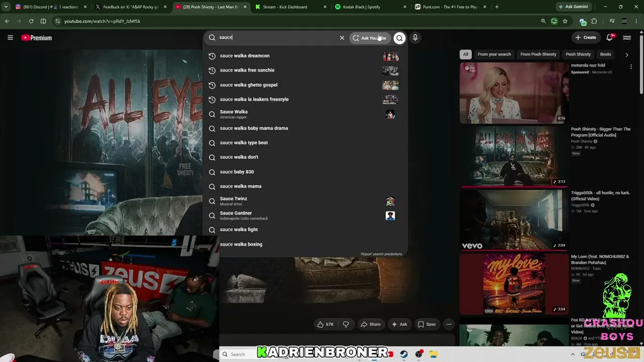This screenshot has height=362, width=644.
Task: Select the Beats filter chip
Action: [606, 54]
